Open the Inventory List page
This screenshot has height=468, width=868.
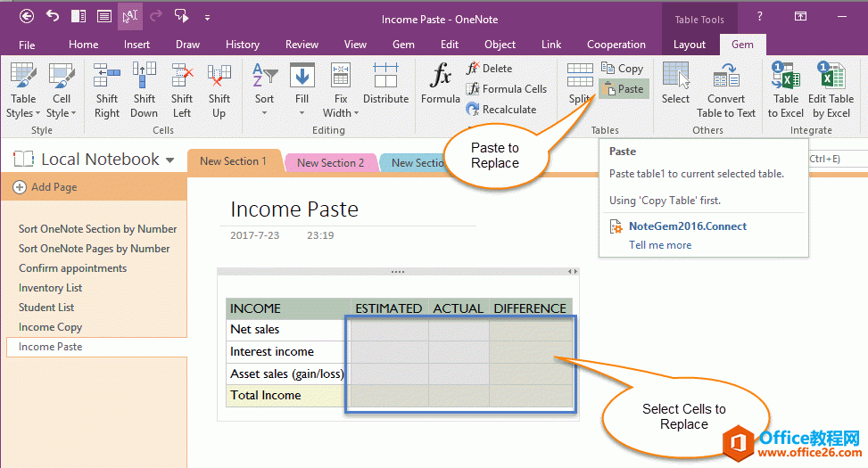(x=50, y=288)
